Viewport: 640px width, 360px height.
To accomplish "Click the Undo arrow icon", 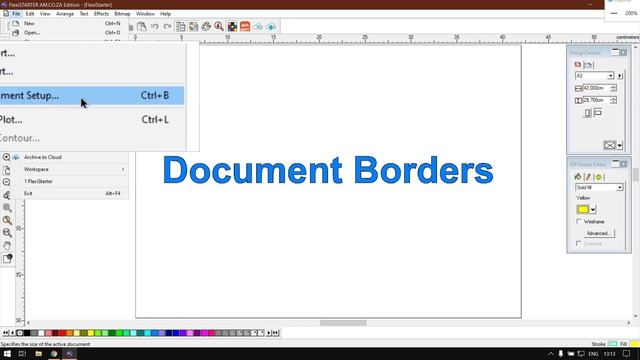I will pyautogui.click(x=154, y=27).
